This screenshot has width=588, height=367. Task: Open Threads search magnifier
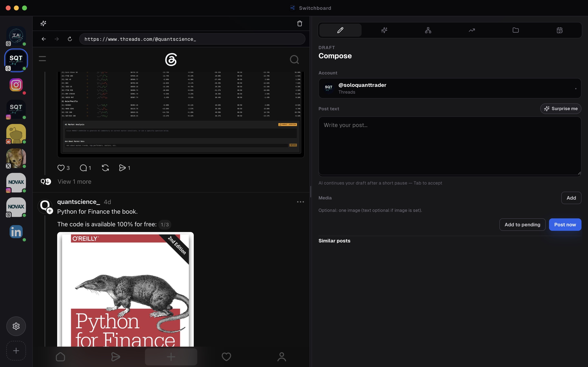point(294,60)
